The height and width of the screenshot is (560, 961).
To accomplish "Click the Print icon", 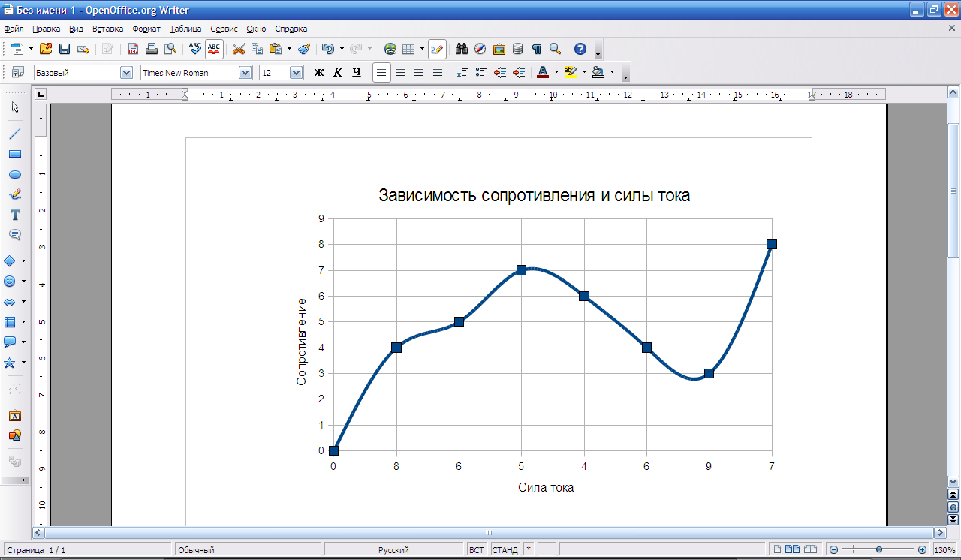I will point(152,49).
